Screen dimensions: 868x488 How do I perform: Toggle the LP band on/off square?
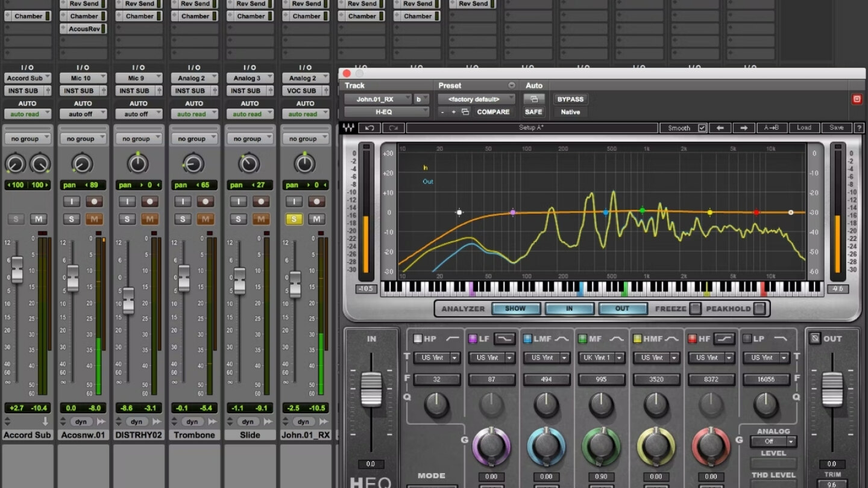click(747, 339)
